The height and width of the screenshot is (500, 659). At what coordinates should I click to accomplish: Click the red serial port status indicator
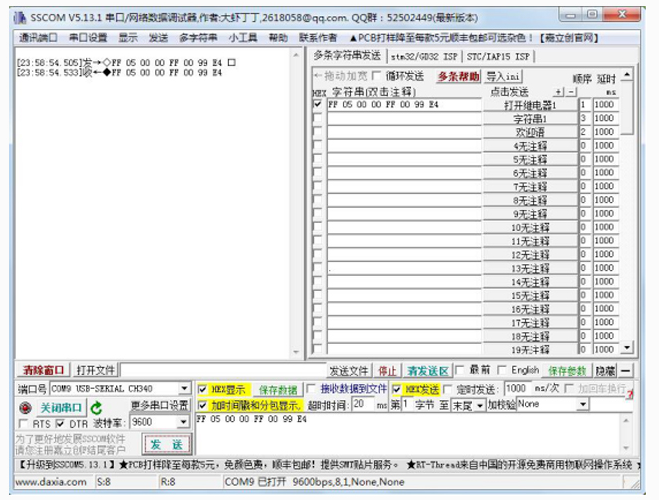(26, 408)
